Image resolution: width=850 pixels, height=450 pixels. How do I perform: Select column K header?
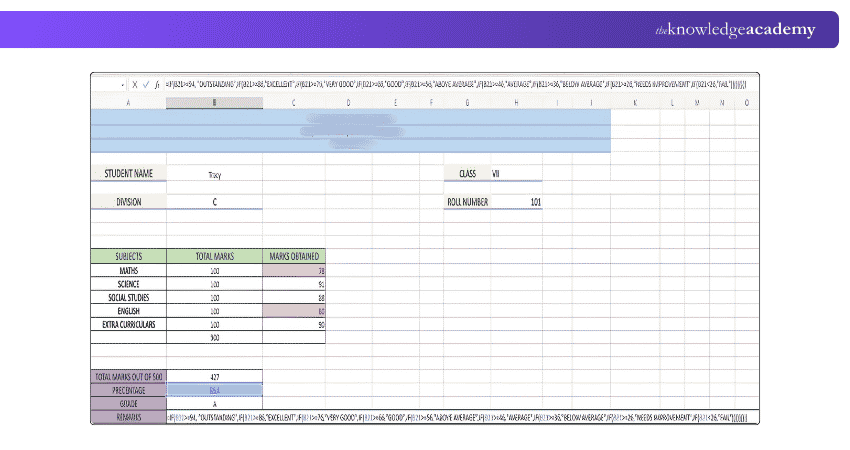[x=635, y=102]
